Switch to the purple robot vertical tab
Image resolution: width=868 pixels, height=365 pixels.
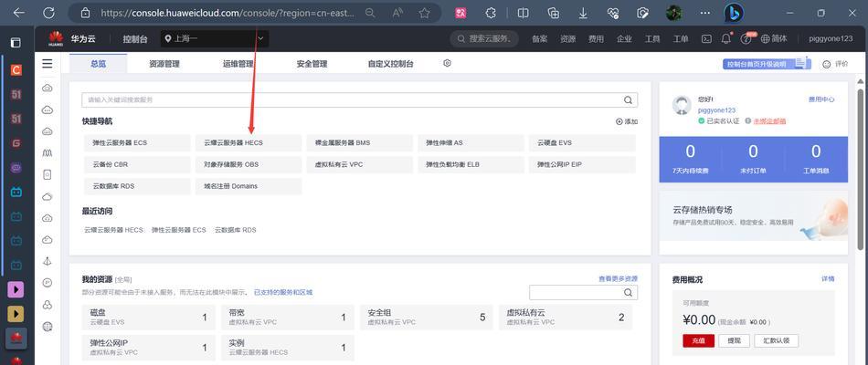[16, 168]
